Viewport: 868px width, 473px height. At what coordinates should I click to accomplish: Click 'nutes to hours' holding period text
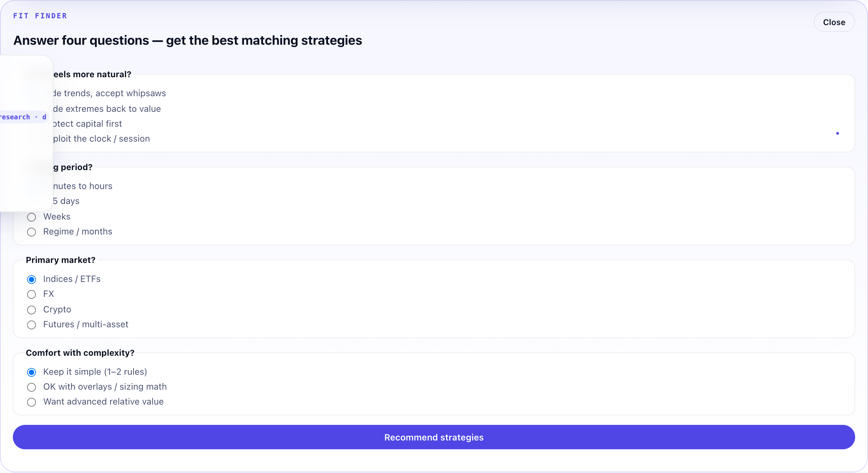click(82, 186)
